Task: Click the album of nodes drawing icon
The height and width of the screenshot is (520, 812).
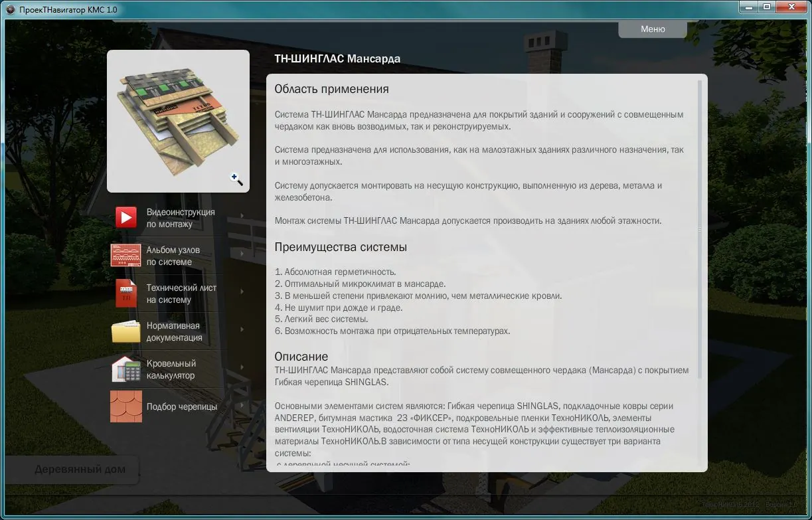Action: coord(126,256)
